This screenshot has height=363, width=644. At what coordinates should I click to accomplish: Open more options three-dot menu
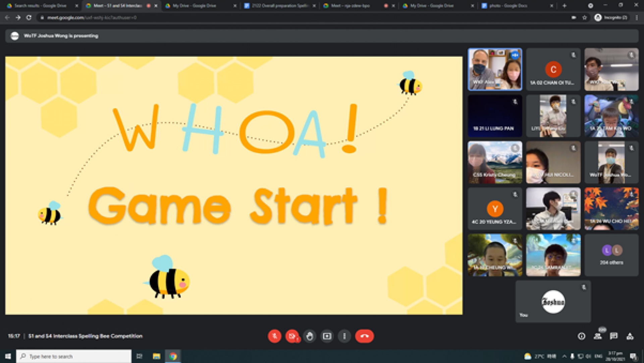coord(344,336)
